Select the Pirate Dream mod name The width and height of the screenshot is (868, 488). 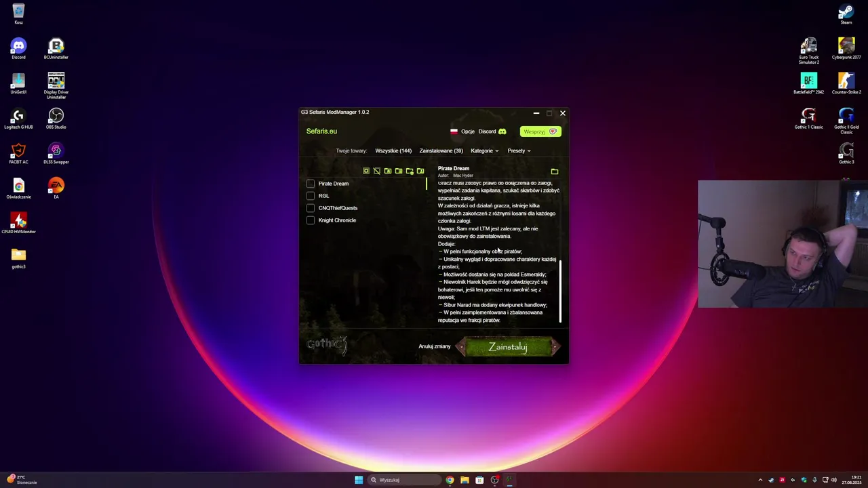334,184
